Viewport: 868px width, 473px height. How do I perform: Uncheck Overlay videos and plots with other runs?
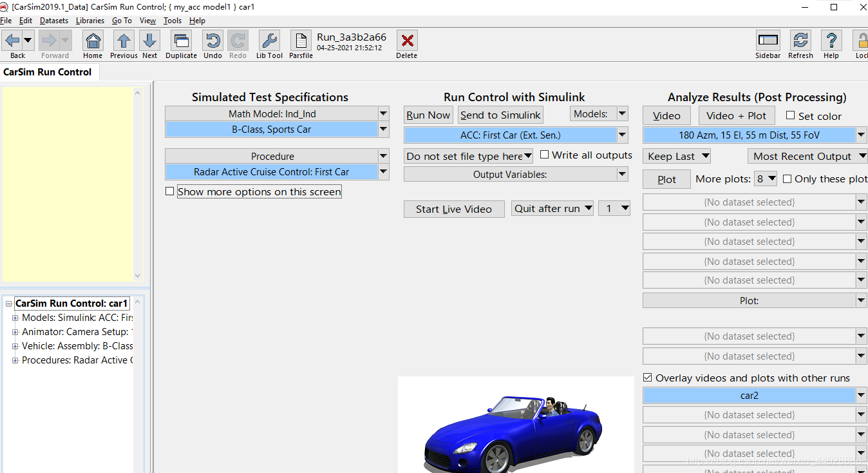pyautogui.click(x=648, y=378)
